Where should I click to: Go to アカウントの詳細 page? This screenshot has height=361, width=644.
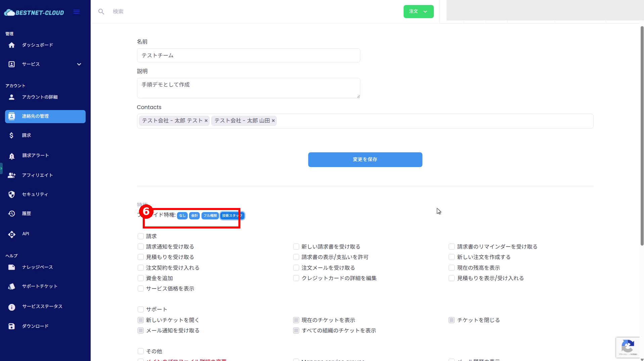tap(40, 97)
